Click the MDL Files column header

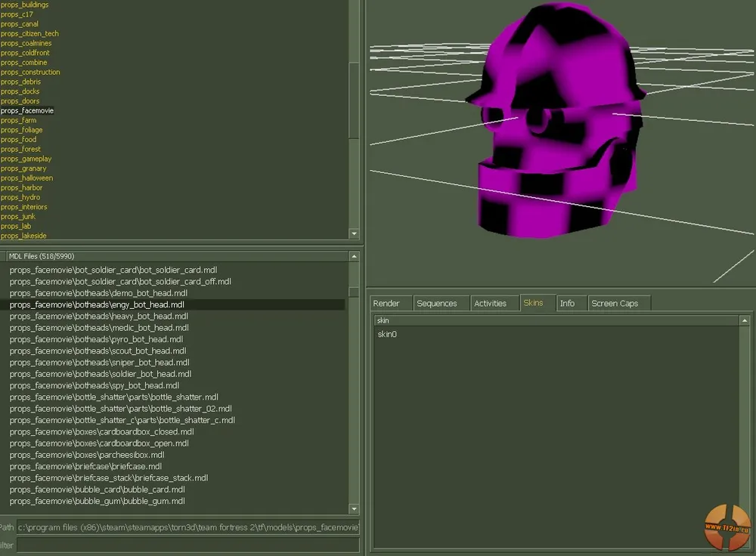(174, 256)
